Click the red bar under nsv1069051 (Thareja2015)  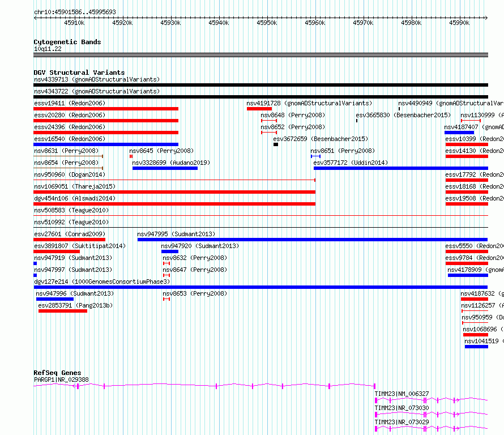tap(174, 192)
